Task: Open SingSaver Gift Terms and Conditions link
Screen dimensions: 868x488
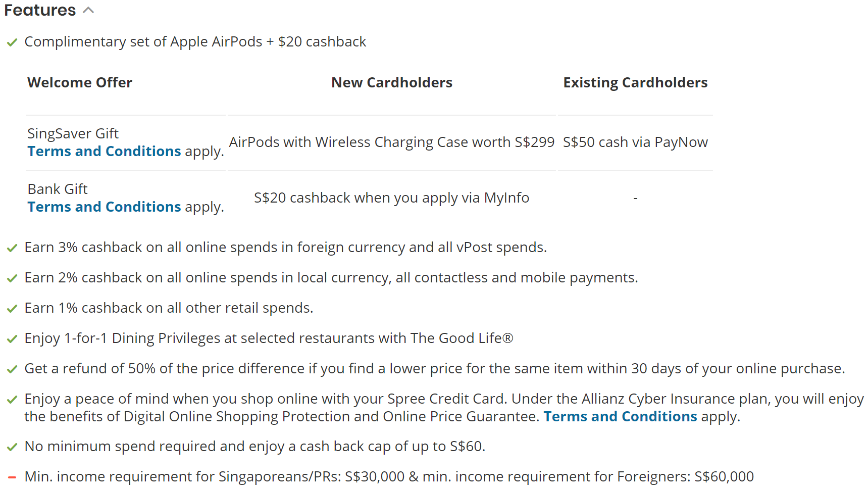Action: tap(104, 151)
